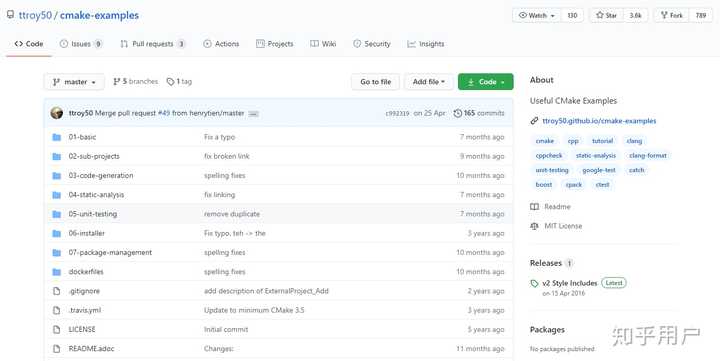This screenshot has height=361, width=720.
Task: View the 1 tag link
Action: (x=180, y=81)
